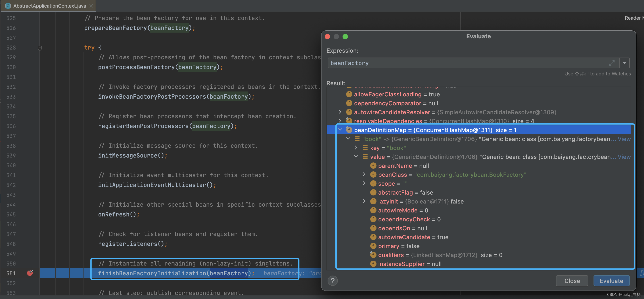
Task: Click the Expression input field
Action: (473, 63)
